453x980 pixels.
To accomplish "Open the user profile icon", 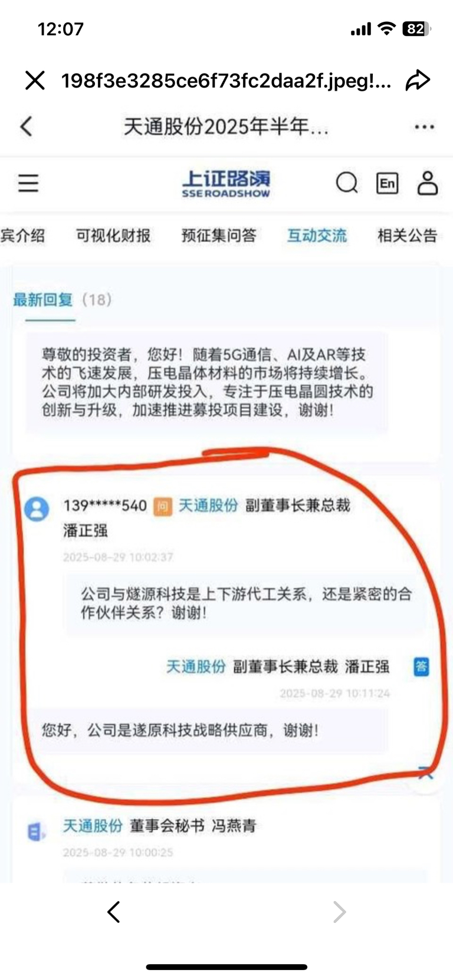I will point(428,183).
